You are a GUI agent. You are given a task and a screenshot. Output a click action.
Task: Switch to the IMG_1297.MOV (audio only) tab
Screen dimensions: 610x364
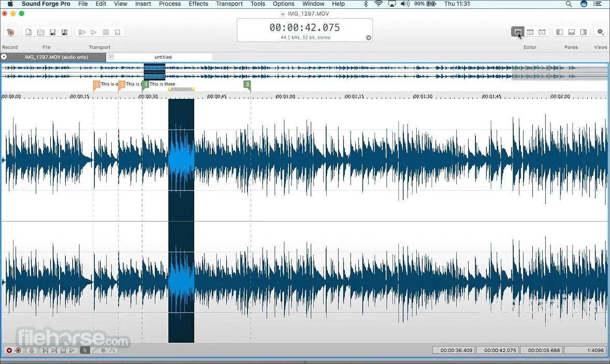[x=56, y=57]
